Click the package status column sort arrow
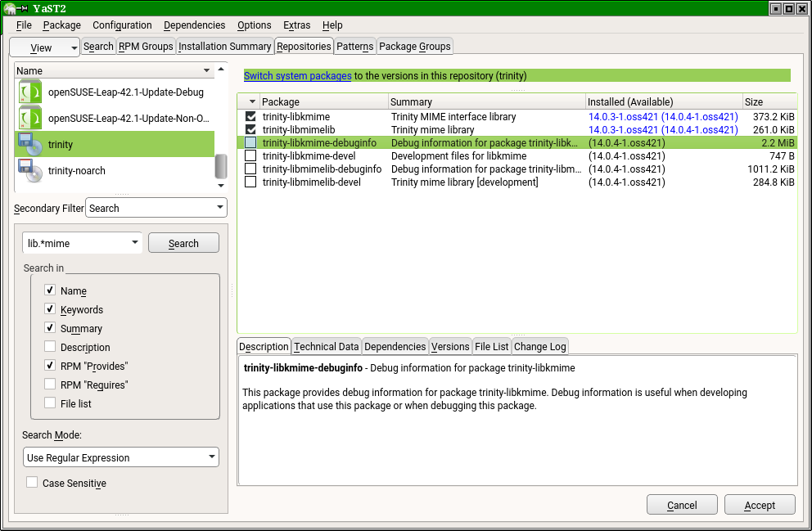The width and height of the screenshot is (812, 531). (x=253, y=101)
